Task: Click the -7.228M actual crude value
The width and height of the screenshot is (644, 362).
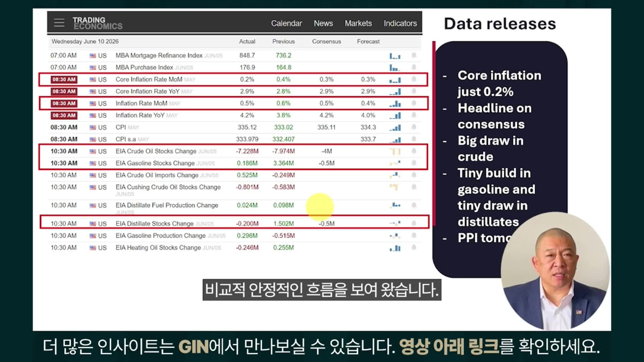Action: [247, 151]
